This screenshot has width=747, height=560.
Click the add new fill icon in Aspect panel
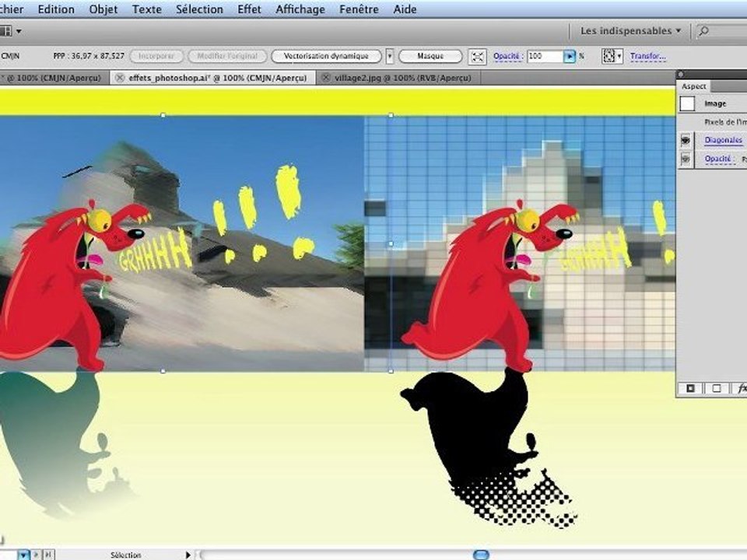tap(716, 389)
